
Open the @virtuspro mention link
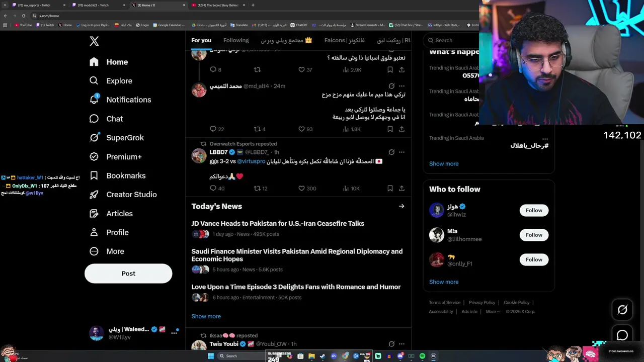[251, 161]
